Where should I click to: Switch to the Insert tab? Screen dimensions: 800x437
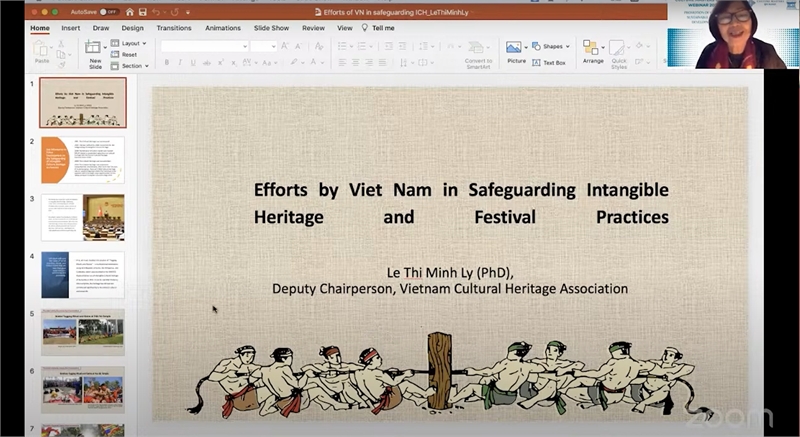tap(70, 28)
